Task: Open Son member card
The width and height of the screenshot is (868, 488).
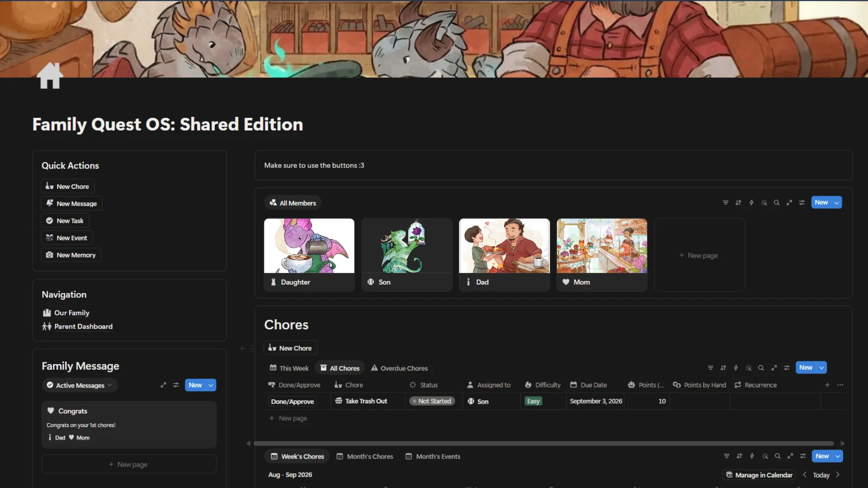Action: point(407,255)
